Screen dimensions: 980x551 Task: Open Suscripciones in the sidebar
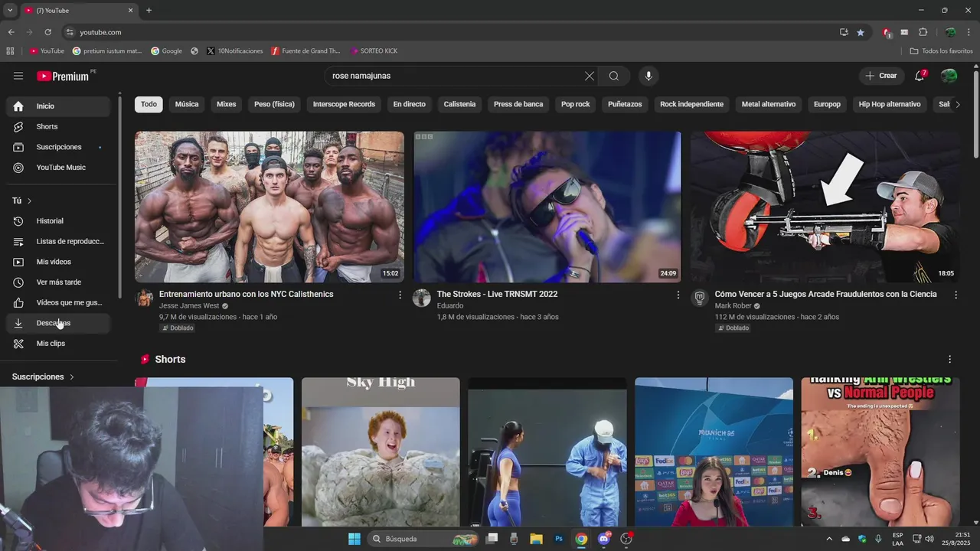pos(58,147)
